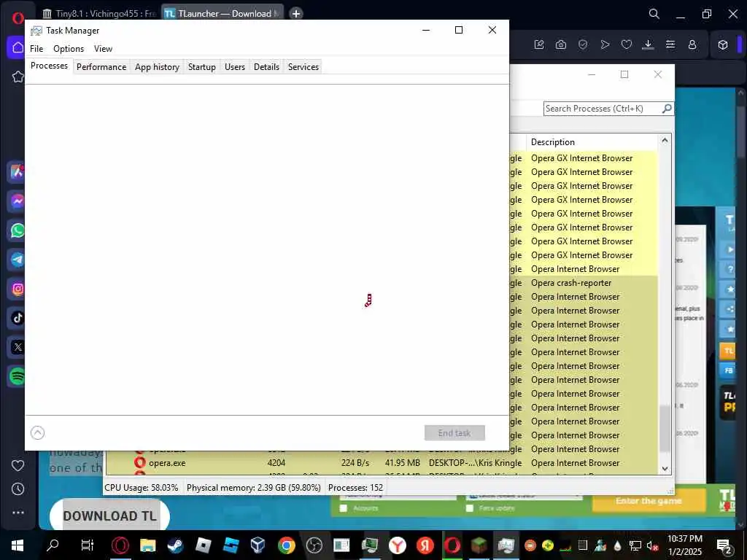747x560 pixels.
Task: Click the Opera My Flow send icon
Action: click(605, 44)
